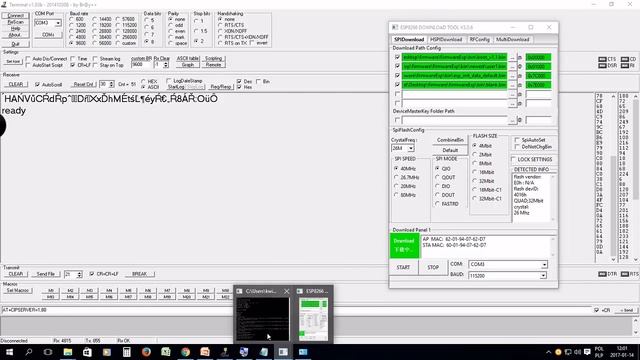Uncheck first firmware path row checkbox

[x=397, y=58]
